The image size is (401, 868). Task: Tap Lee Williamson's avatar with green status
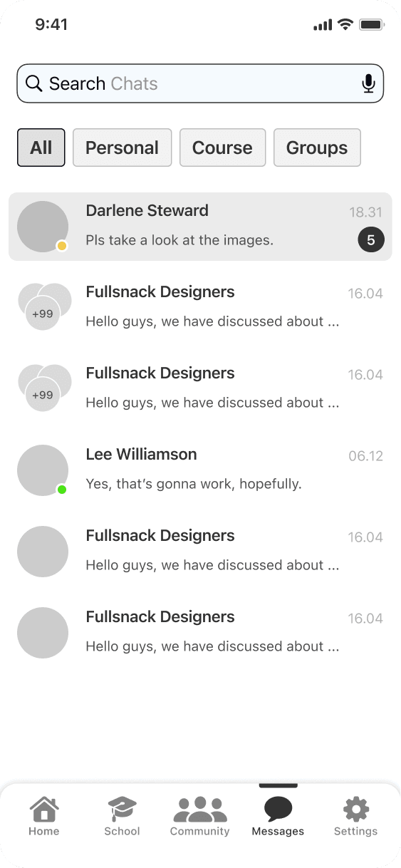pos(43,470)
